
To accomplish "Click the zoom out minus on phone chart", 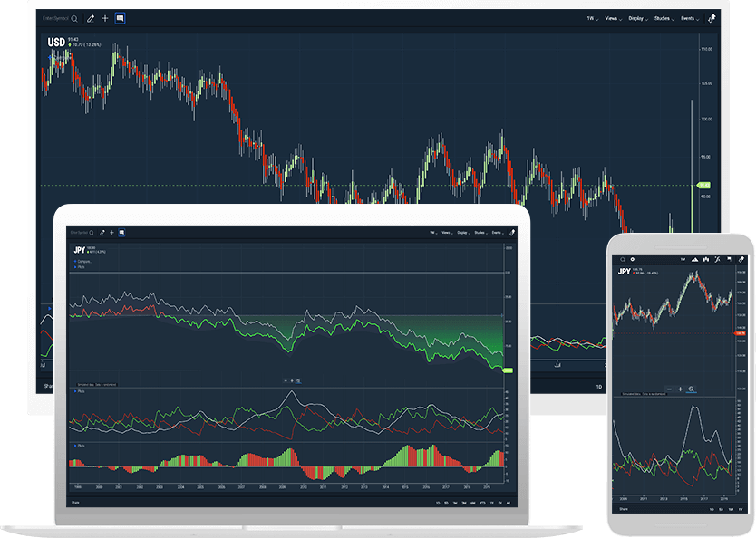I will pos(669,389).
